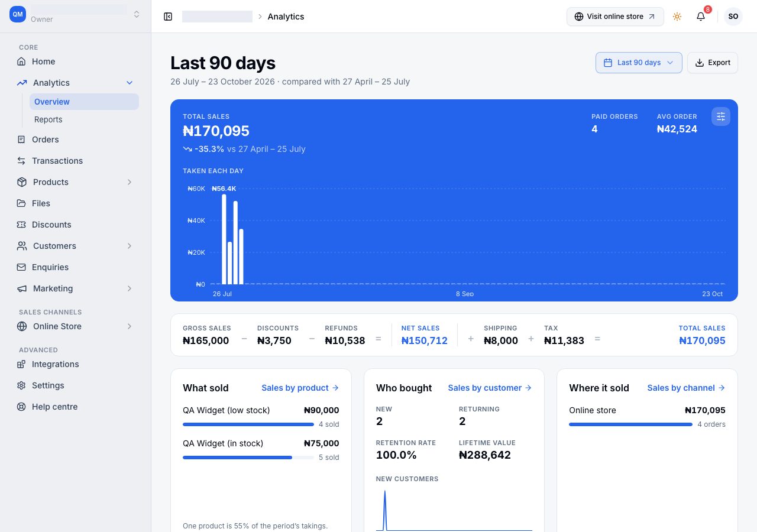
Task: Click the Help centre lifebuoy icon
Action: click(x=21, y=407)
